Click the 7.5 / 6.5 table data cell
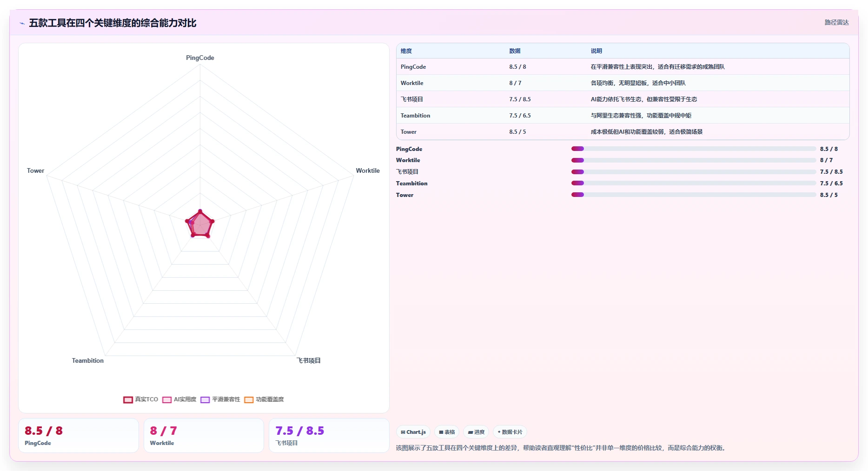868x471 pixels. pos(520,116)
